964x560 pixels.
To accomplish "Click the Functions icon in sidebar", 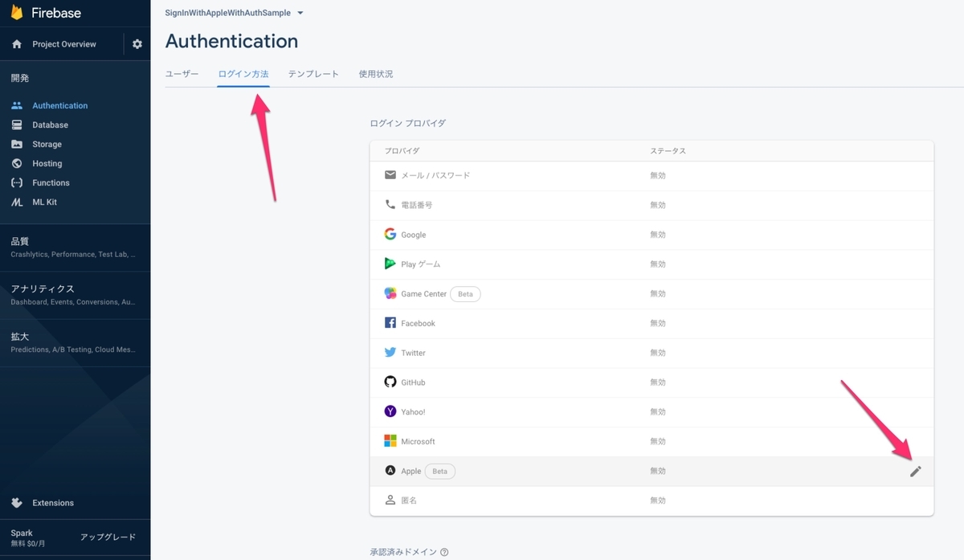I will coord(17,182).
